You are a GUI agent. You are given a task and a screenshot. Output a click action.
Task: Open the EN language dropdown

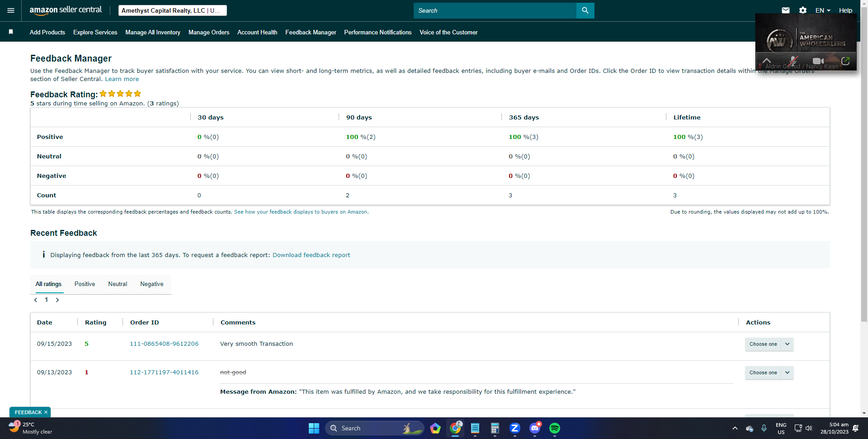coord(823,10)
